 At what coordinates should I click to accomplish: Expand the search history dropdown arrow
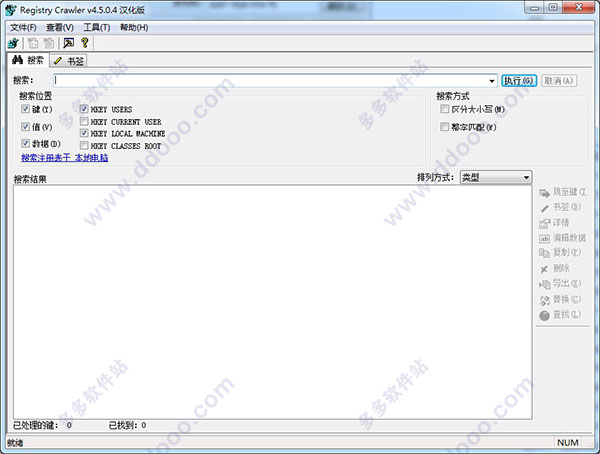pos(492,81)
